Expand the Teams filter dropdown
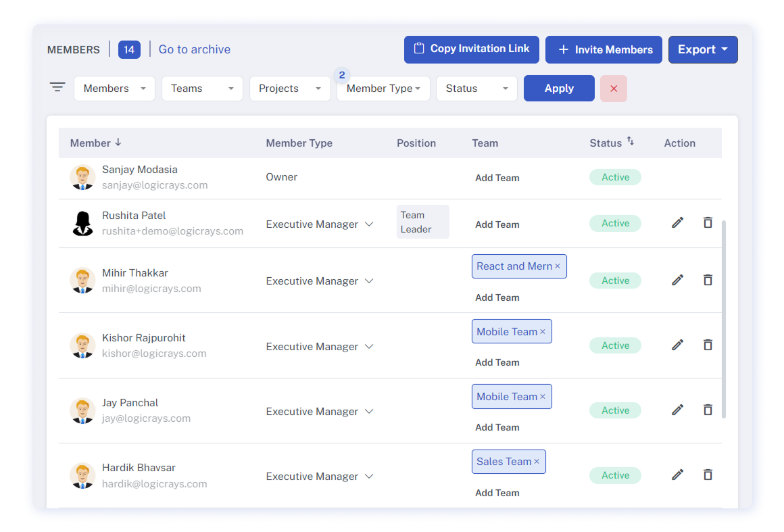784x532 pixels. [x=202, y=89]
